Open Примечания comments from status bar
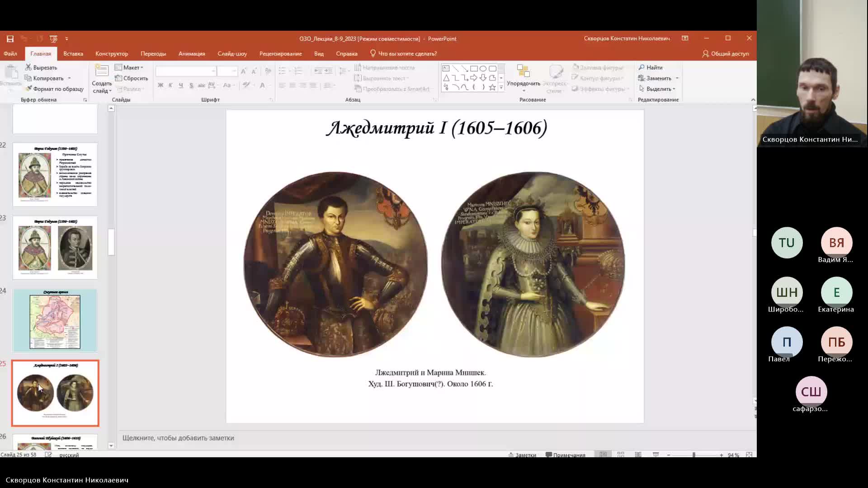868x488 pixels. pos(565,455)
